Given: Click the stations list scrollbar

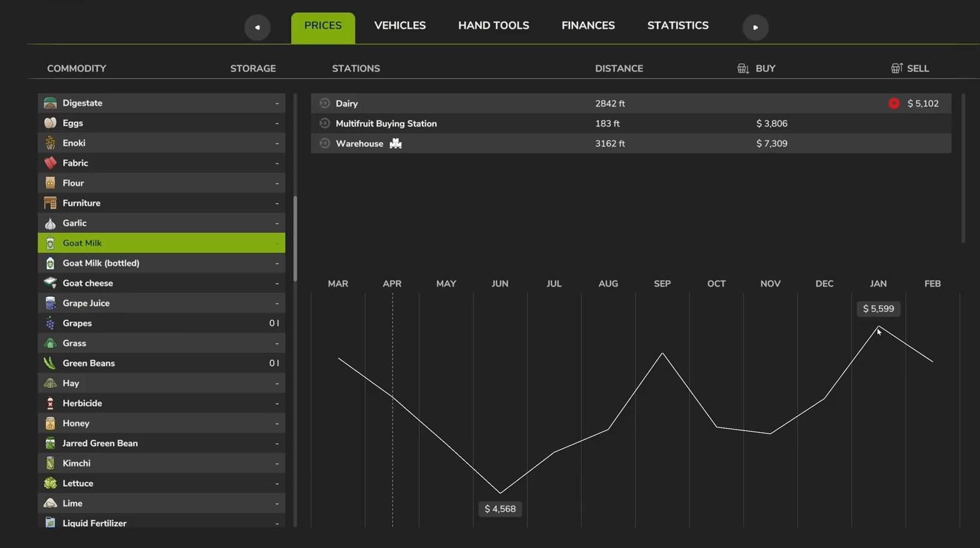Looking at the screenshot, I should 963,168.
